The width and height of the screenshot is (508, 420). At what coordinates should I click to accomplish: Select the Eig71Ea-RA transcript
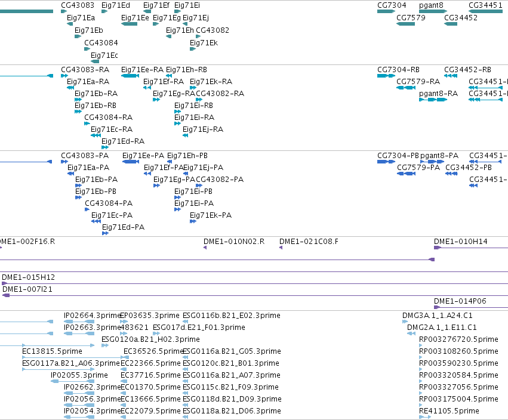pyautogui.click(x=70, y=88)
